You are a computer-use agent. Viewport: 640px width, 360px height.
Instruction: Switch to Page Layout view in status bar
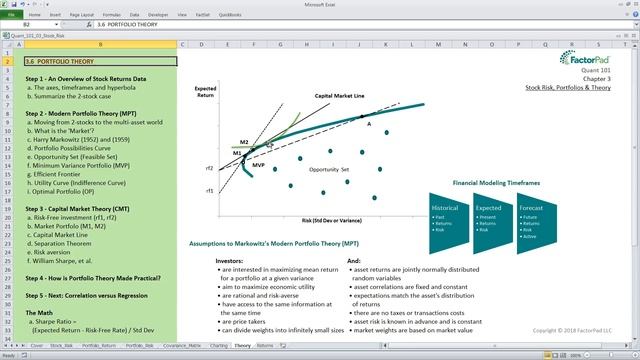point(555,356)
